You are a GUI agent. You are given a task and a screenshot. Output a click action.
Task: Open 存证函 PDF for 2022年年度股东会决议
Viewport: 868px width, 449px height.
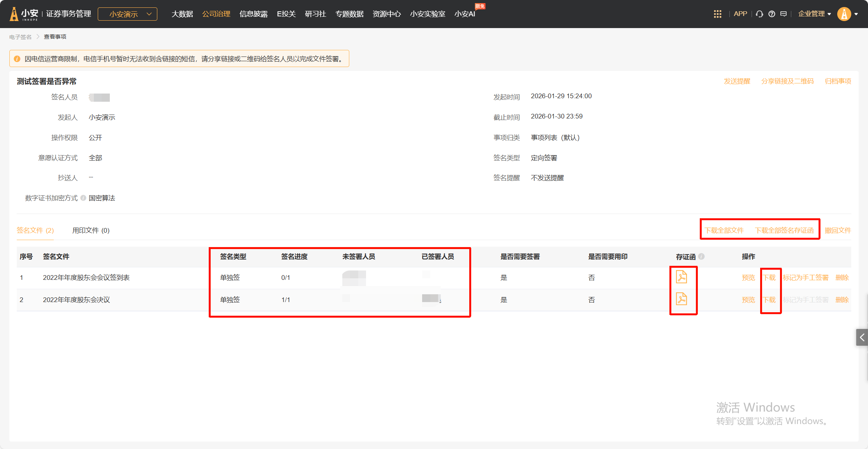(x=681, y=299)
